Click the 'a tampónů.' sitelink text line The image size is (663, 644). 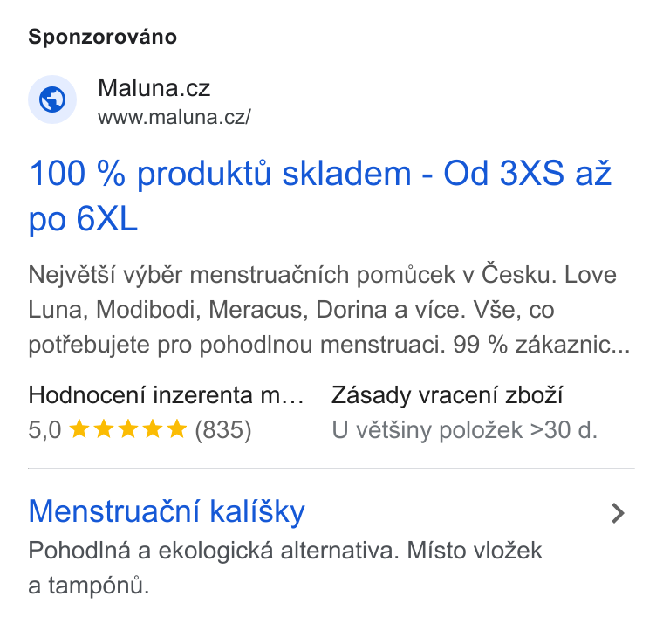tap(89, 586)
